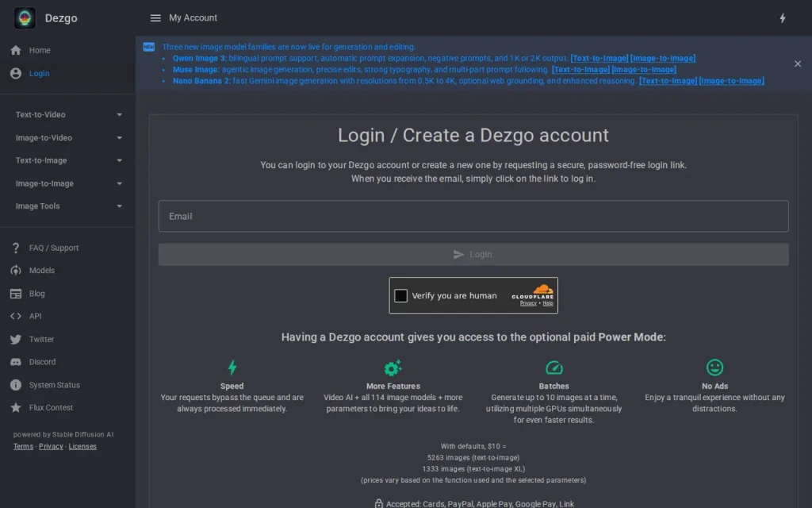The width and height of the screenshot is (812, 508).
Task: Click the disabled Login submit button
Action: (x=473, y=255)
